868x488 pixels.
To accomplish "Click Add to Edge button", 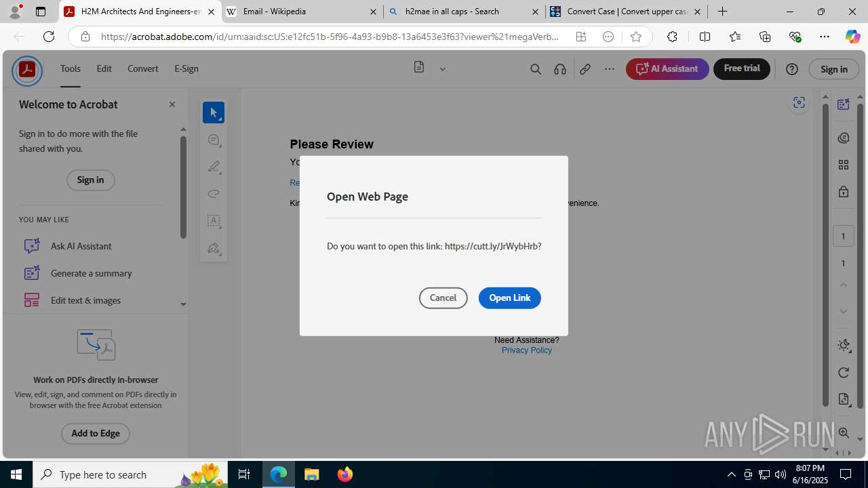I will pos(96,434).
